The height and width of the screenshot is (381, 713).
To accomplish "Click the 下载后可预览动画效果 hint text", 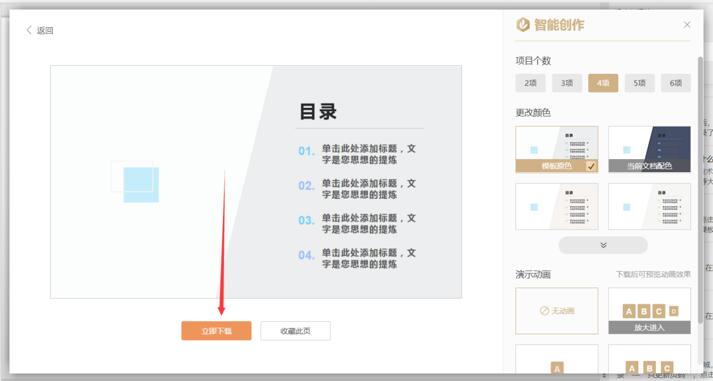I will point(653,274).
